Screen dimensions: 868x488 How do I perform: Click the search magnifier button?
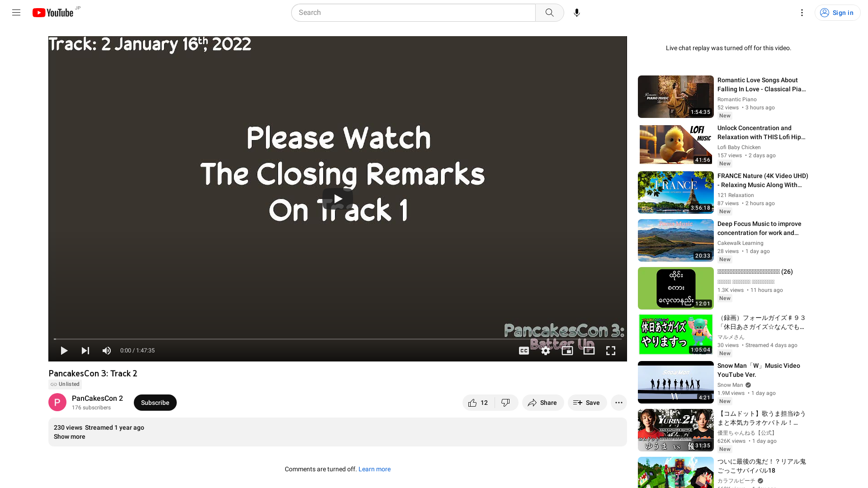[549, 13]
